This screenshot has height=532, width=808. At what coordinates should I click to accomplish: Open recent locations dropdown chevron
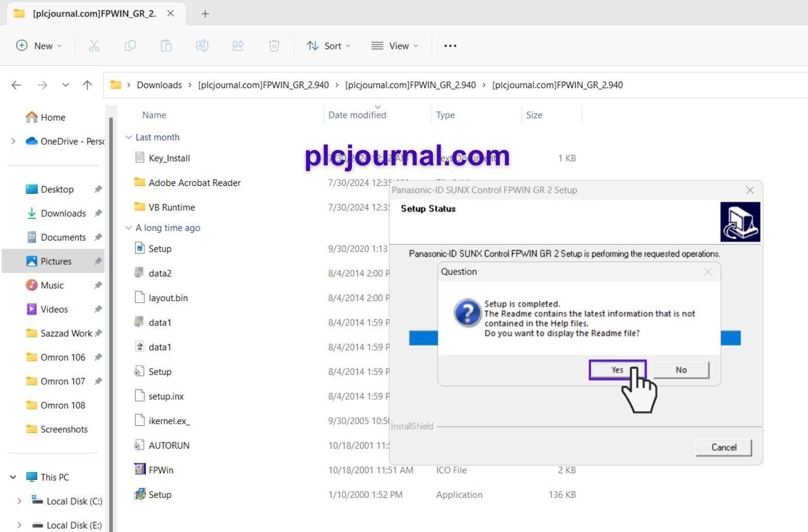coord(65,85)
